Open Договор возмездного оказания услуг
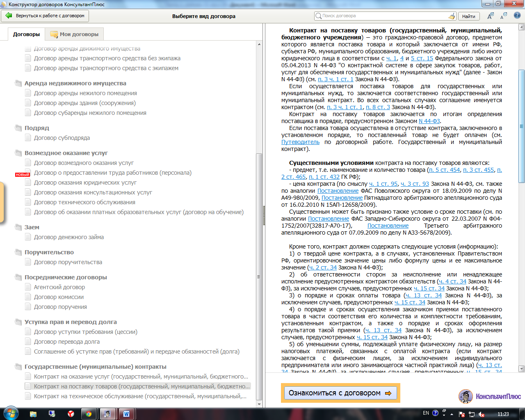Viewport: 525px width, 420px height. pos(84,163)
